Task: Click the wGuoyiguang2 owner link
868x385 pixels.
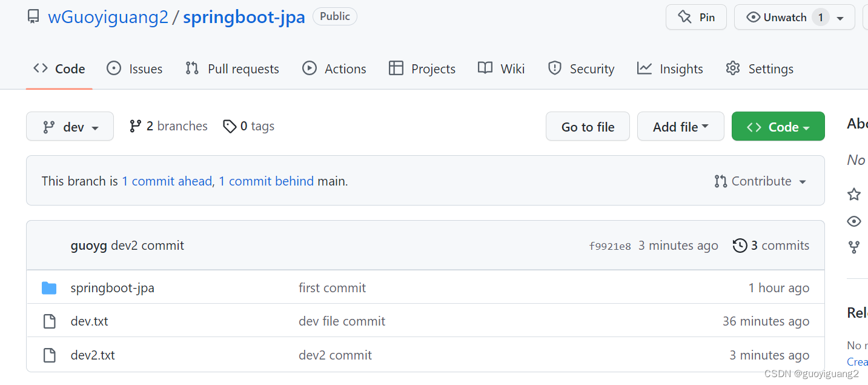Action: pyautogui.click(x=108, y=17)
